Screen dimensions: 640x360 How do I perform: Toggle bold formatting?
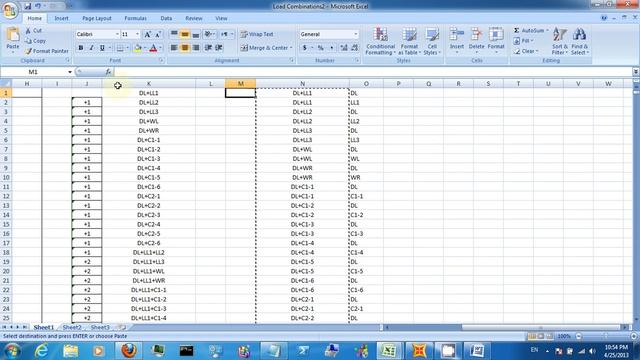click(x=81, y=48)
